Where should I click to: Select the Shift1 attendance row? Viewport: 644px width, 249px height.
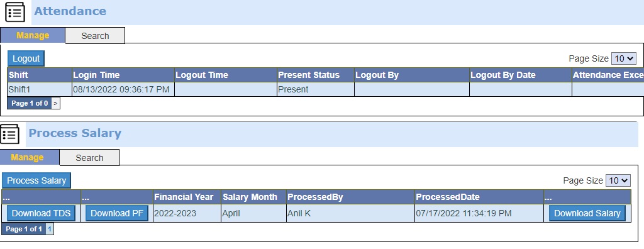click(325, 89)
